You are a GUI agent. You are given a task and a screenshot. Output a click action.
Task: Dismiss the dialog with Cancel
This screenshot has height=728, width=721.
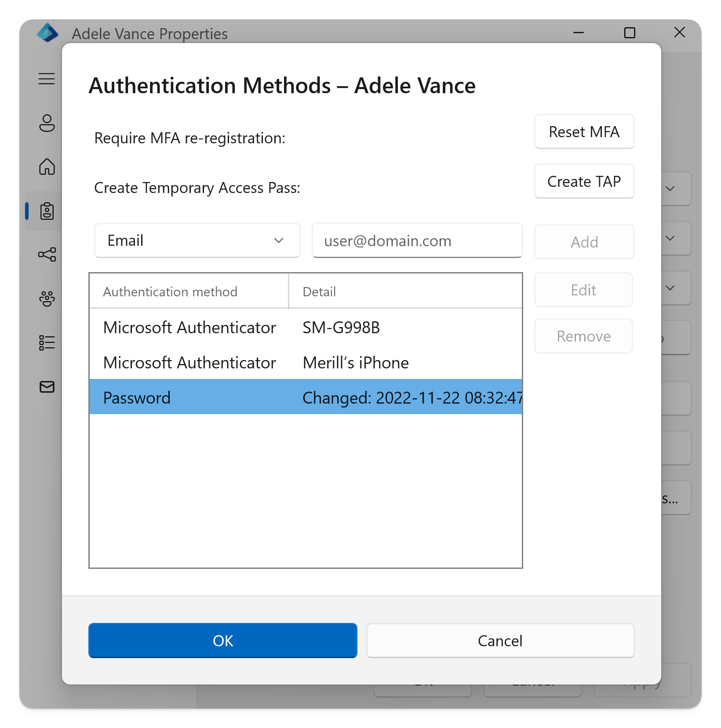pos(500,641)
